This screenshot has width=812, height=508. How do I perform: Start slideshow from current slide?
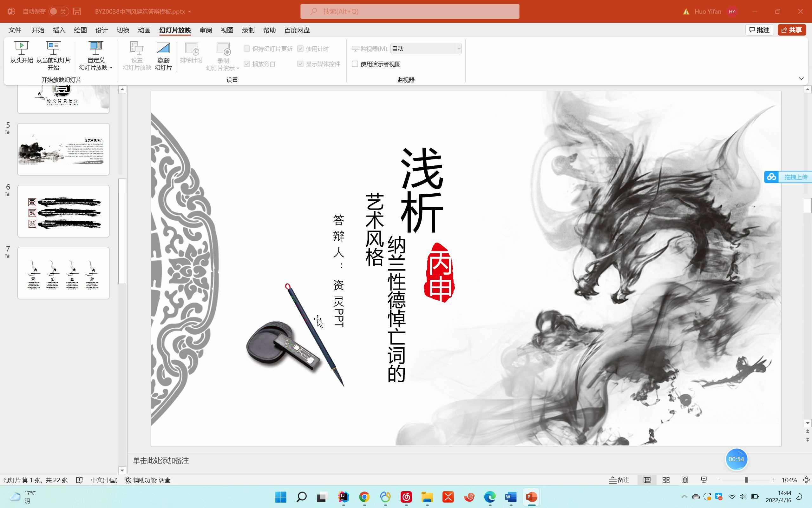point(53,56)
